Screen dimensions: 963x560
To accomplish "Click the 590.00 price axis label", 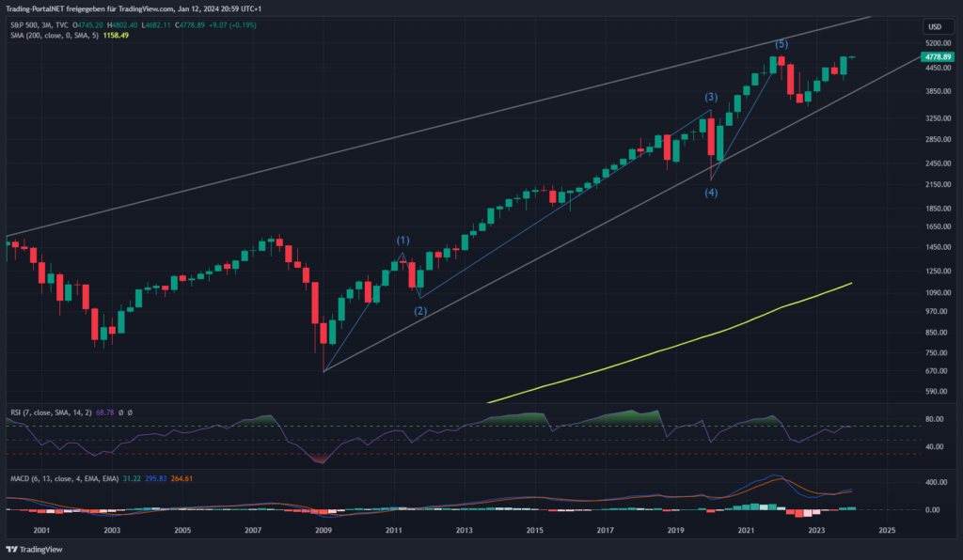I will pos(938,392).
